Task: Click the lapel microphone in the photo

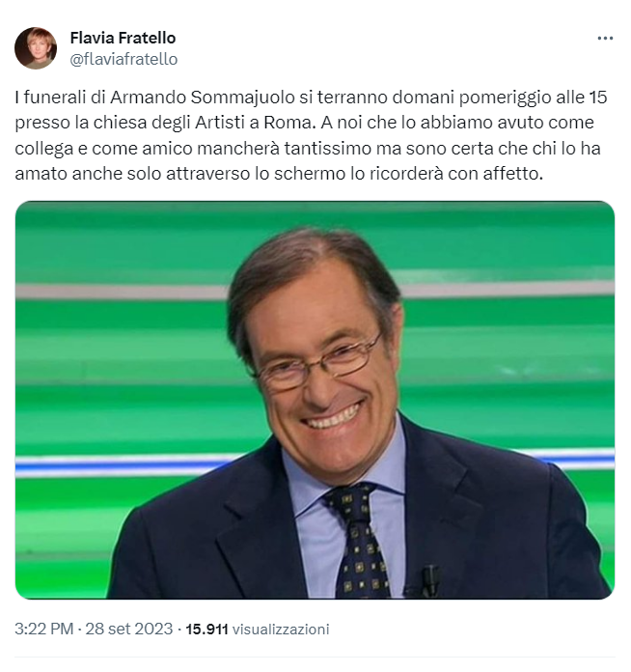Action: click(x=428, y=580)
